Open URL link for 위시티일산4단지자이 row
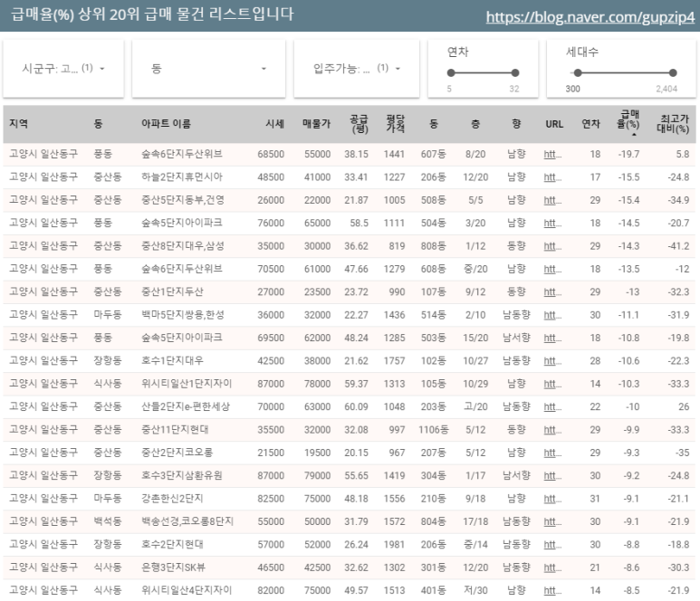The width and height of the screenshot is (700, 601). coord(552,591)
